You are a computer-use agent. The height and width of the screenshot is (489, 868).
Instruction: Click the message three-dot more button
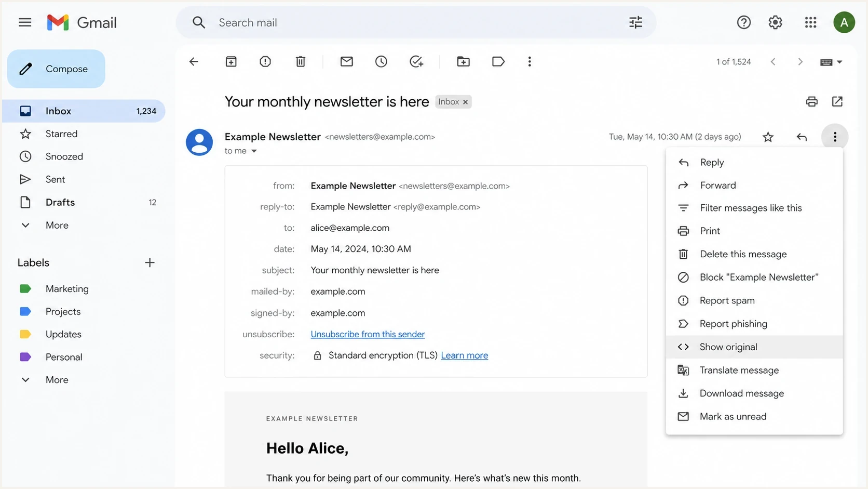(x=835, y=137)
